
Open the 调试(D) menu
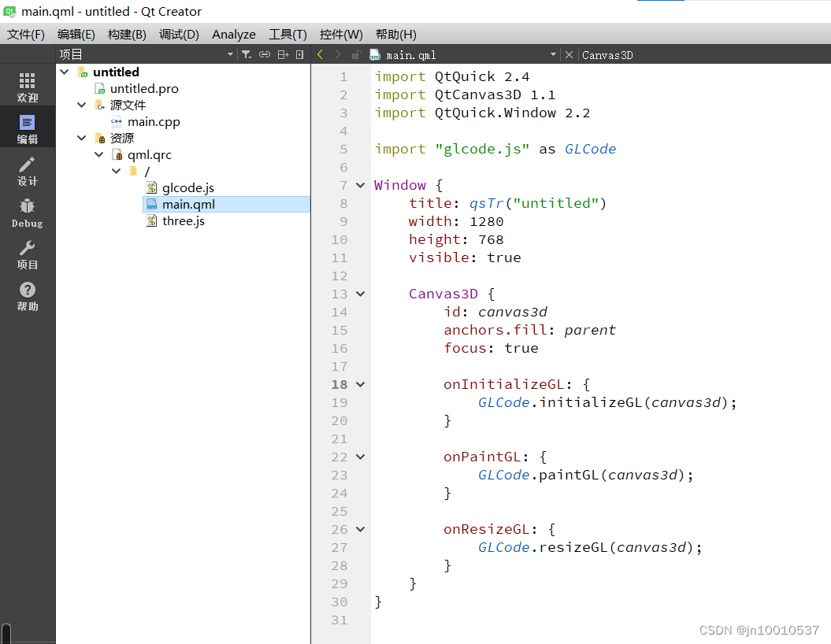pos(179,35)
